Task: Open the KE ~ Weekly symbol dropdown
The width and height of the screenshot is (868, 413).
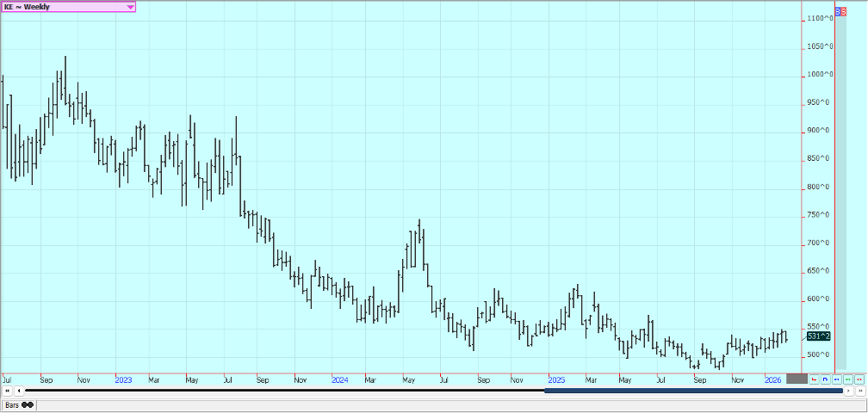Action: point(130,7)
